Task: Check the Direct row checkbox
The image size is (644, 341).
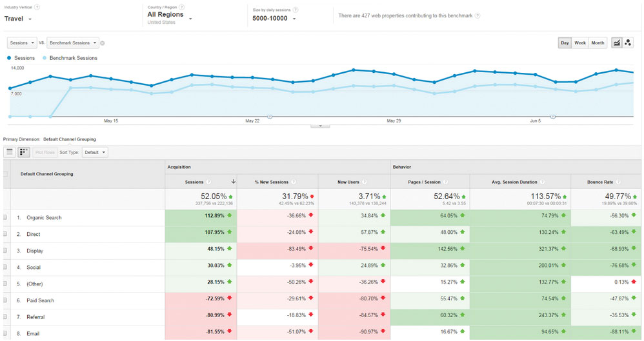Action: 5,234
